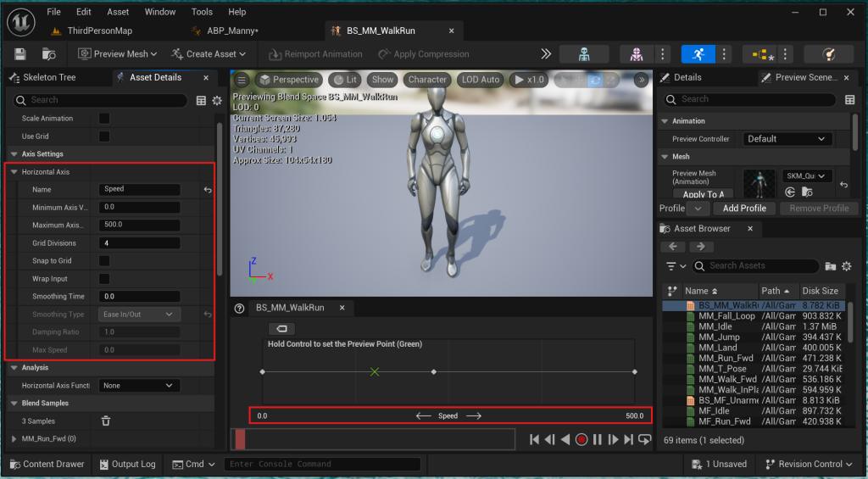
Task: Expand the MM_Run_Fwd (0) sample
Action: pyautogui.click(x=14, y=438)
